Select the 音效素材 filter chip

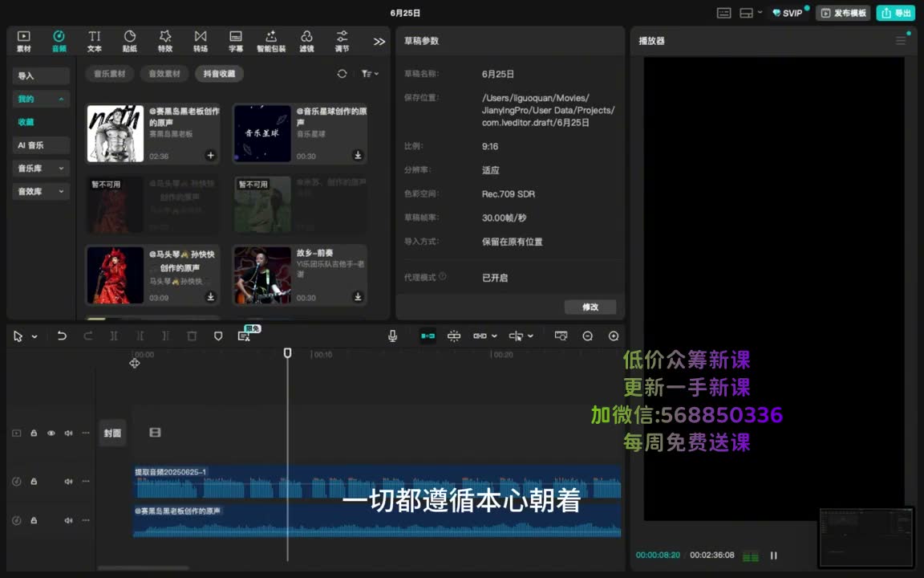[164, 74]
